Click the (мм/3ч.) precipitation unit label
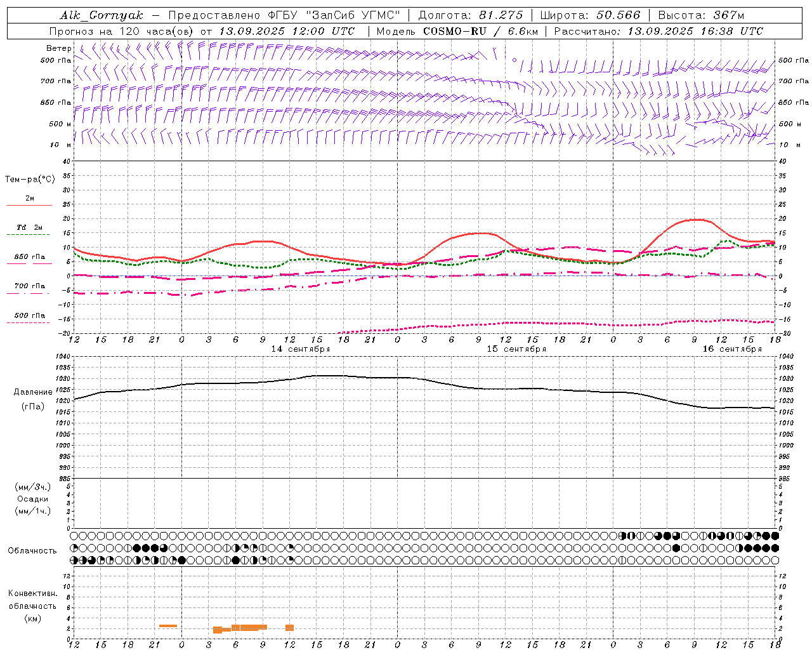 coord(33,487)
